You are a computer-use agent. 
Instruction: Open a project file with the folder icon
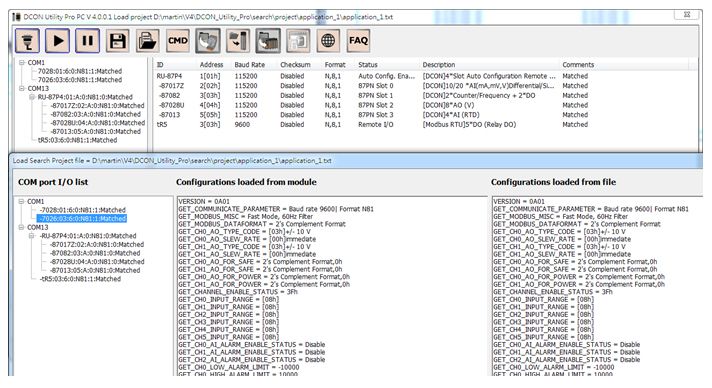click(148, 41)
